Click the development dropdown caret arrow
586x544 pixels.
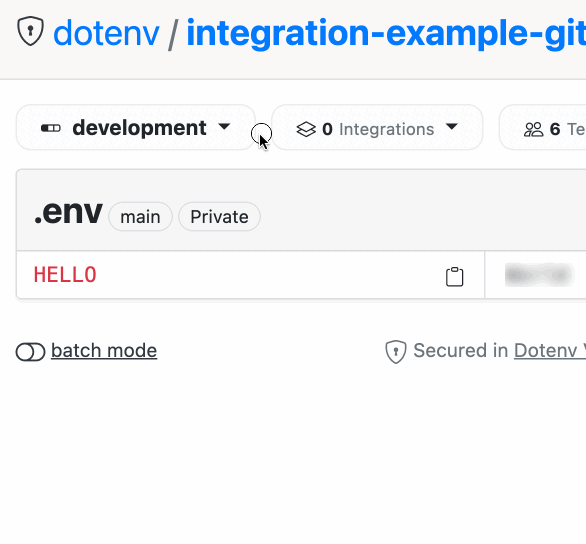[224, 126]
